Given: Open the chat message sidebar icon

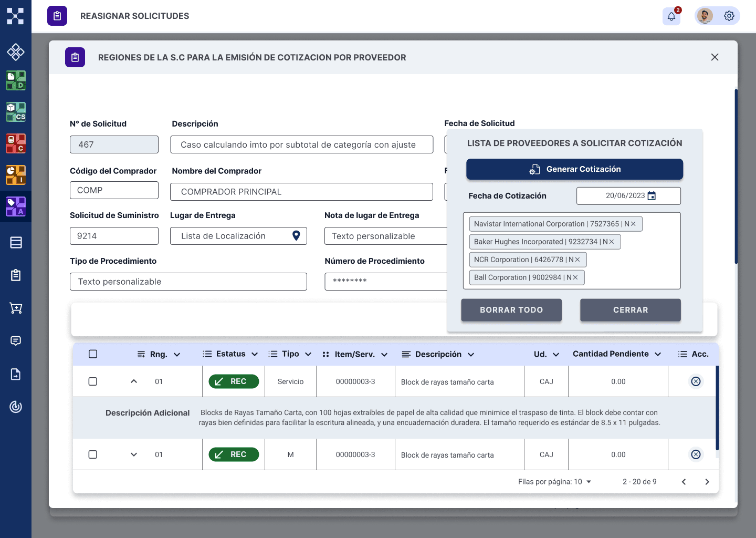Looking at the screenshot, I should tap(16, 341).
